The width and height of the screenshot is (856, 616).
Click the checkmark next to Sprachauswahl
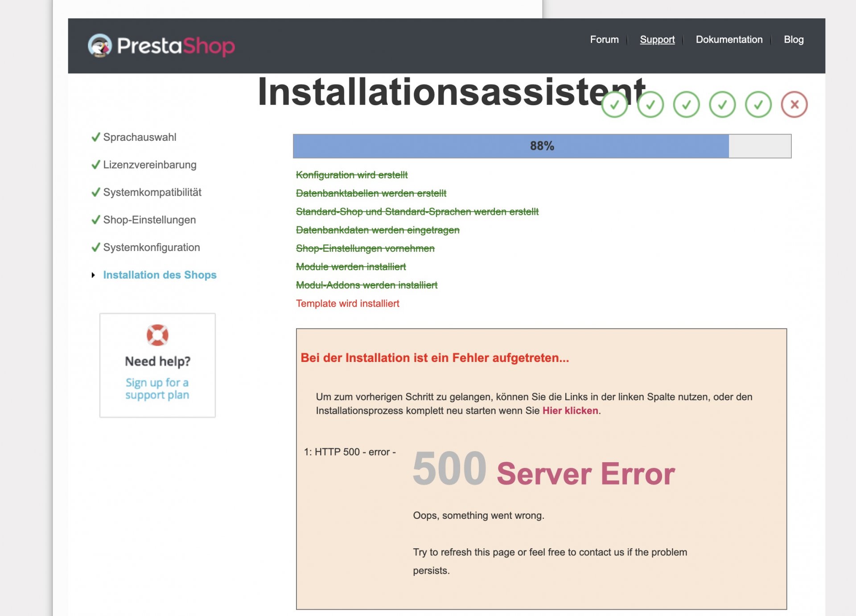tap(95, 137)
